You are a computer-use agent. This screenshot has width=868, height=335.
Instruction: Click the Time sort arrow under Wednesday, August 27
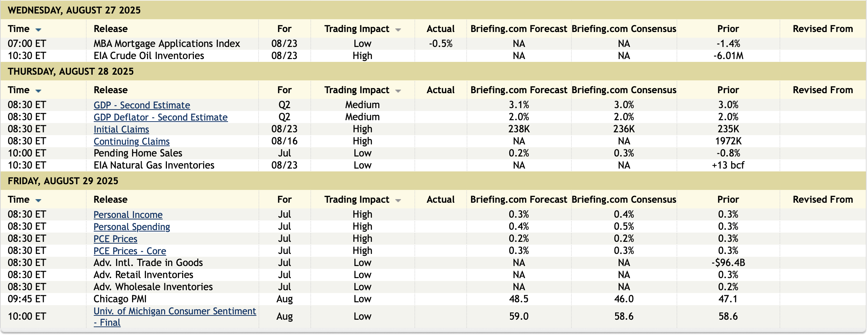point(38,30)
